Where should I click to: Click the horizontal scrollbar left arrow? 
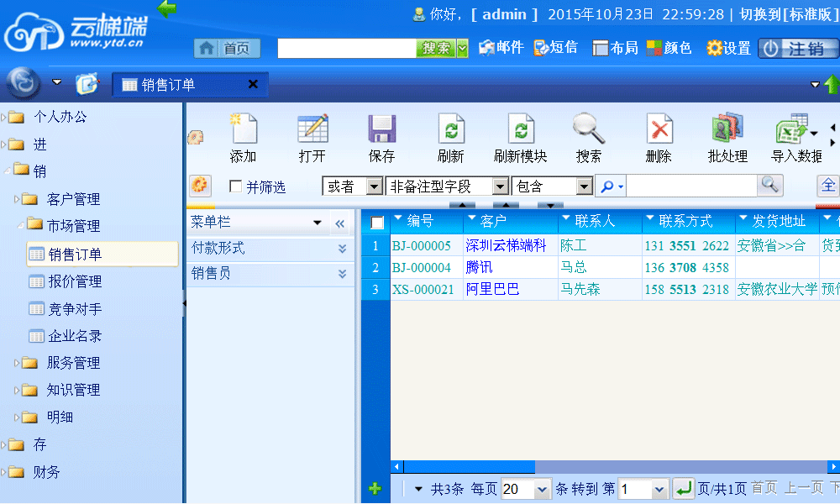coord(396,466)
